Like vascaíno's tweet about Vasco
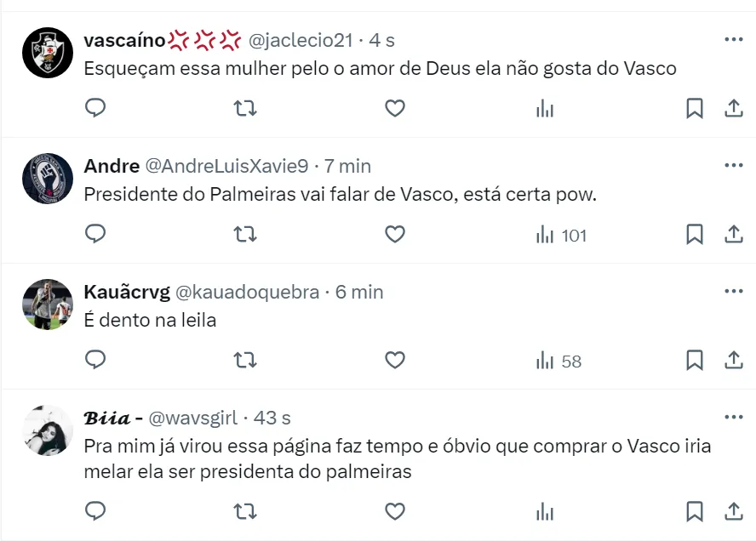The height and width of the screenshot is (541, 756). (x=394, y=108)
